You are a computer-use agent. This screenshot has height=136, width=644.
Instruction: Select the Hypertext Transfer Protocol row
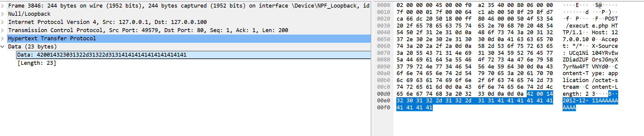click(52, 38)
